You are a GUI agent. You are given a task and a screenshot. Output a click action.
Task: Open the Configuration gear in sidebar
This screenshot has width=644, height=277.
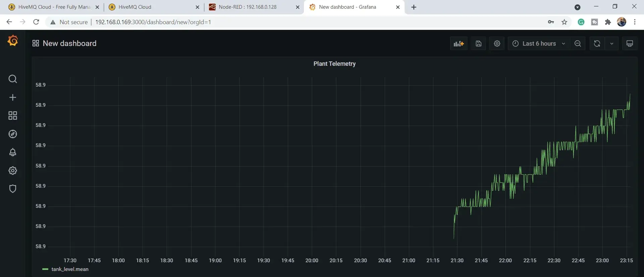13,171
